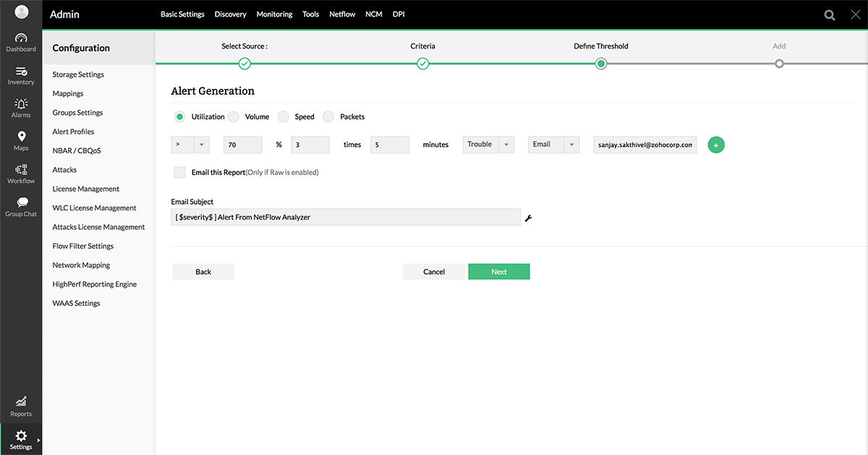Image resolution: width=868 pixels, height=455 pixels.
Task: Click the Cancel button
Action: tap(434, 272)
